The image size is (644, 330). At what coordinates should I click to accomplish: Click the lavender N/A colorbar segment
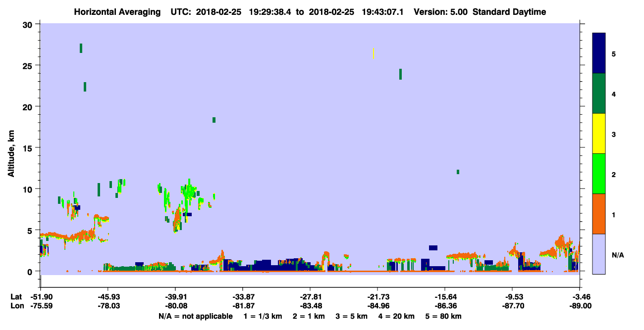(599, 254)
